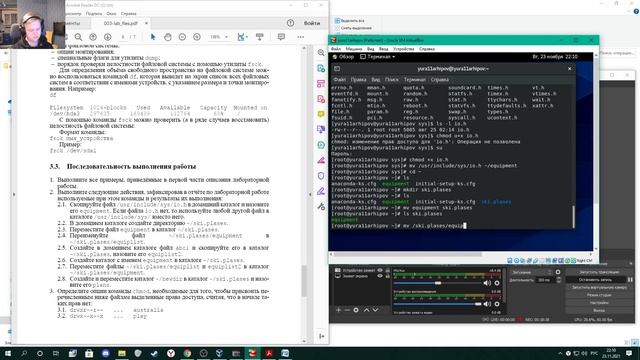Viewport: 640px width, 360px height.
Task: Select the arrow selection tool in Acrobat
Action: coord(153,37)
